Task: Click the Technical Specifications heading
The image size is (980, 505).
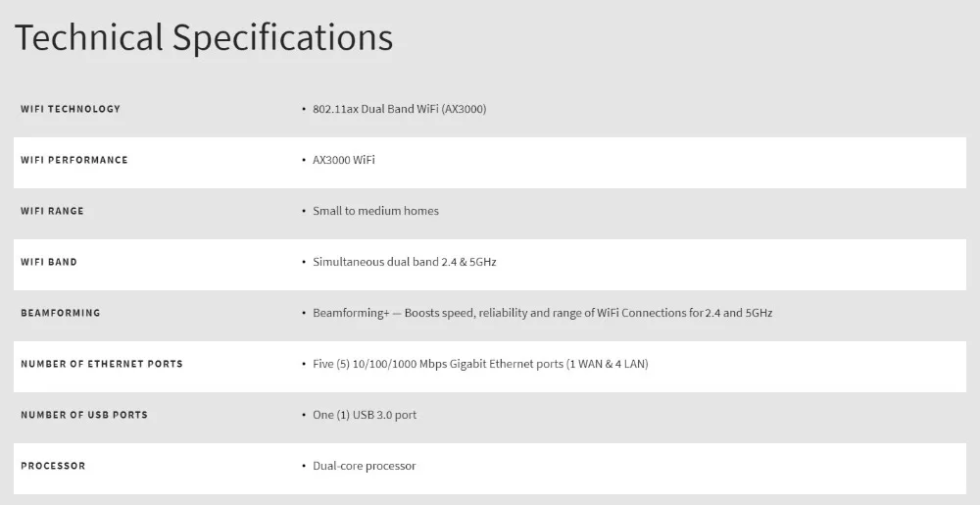Action: [204, 37]
